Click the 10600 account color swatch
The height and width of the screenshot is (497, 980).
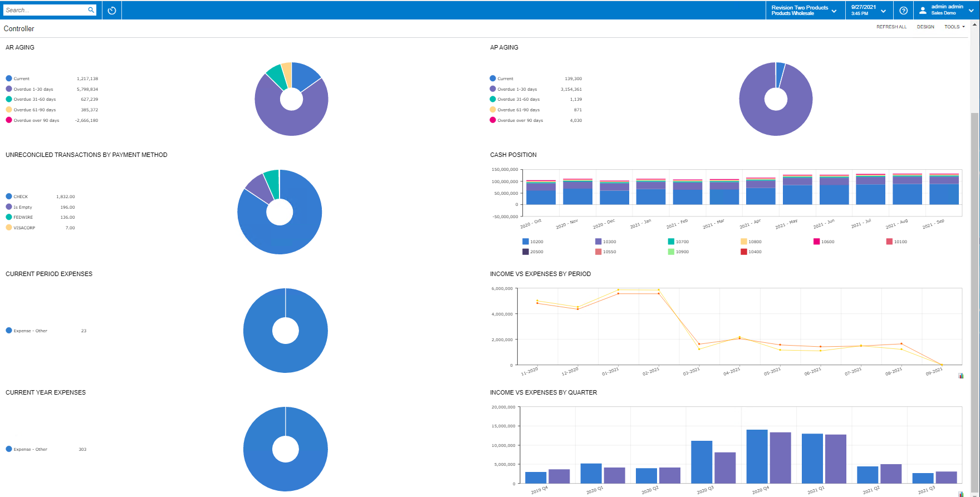point(817,242)
